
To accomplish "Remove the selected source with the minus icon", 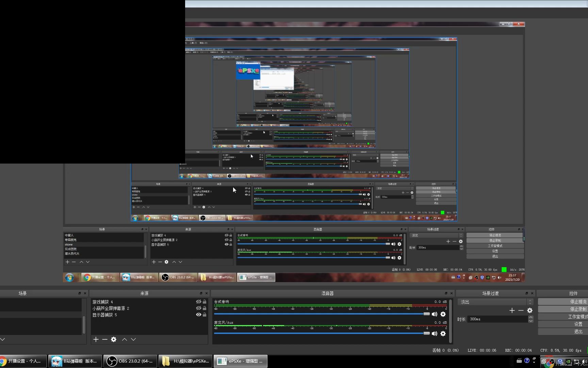I will 105,339.
